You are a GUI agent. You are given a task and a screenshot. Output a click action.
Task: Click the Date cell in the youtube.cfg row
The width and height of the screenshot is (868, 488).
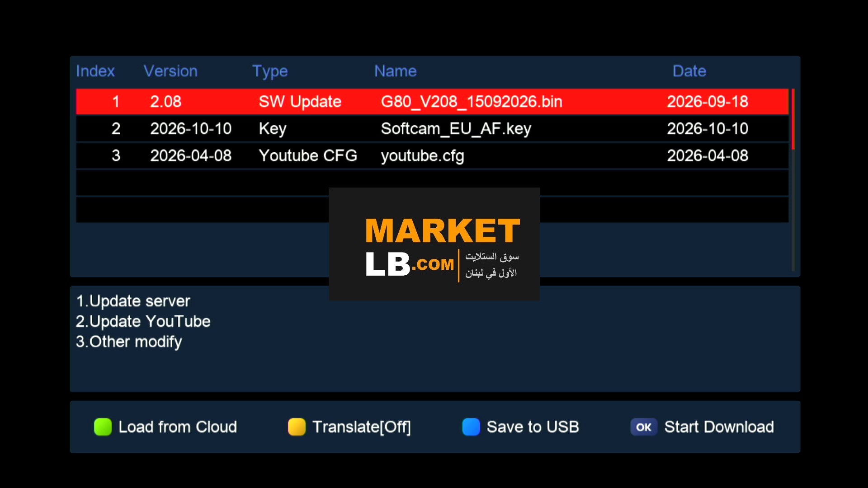click(708, 156)
